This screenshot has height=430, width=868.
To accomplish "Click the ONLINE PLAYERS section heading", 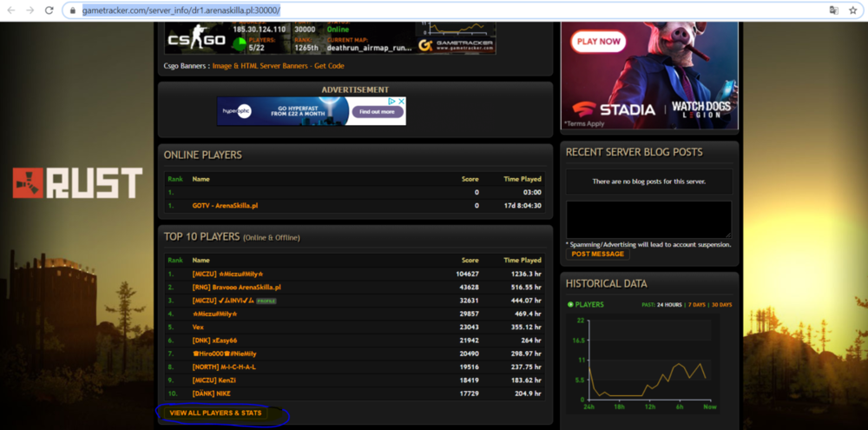I will [x=202, y=155].
